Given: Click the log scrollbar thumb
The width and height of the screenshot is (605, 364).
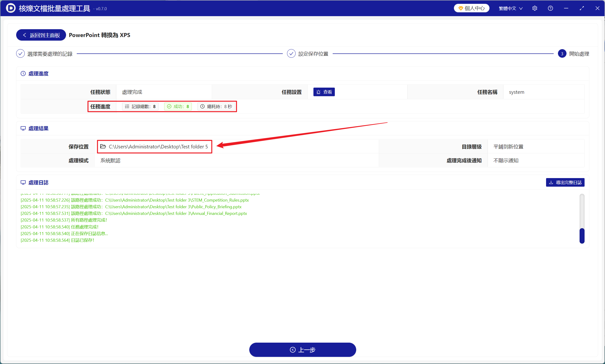Looking at the screenshot, I should [582, 236].
